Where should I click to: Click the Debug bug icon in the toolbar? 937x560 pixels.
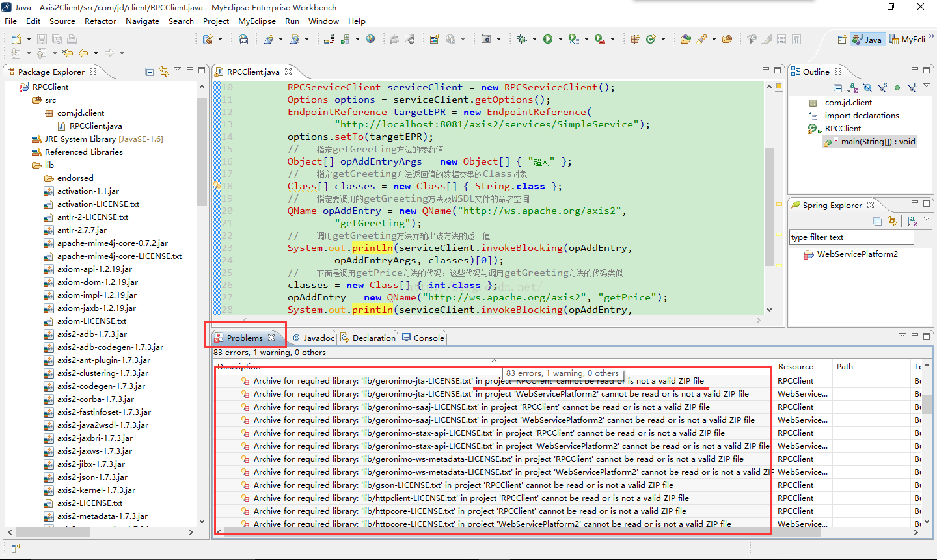522,39
